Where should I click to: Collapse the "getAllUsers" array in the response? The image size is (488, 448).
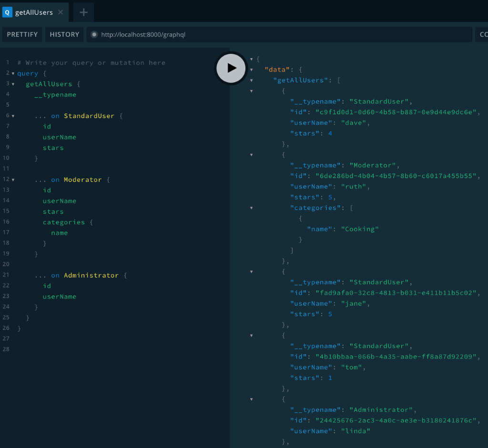click(252, 80)
